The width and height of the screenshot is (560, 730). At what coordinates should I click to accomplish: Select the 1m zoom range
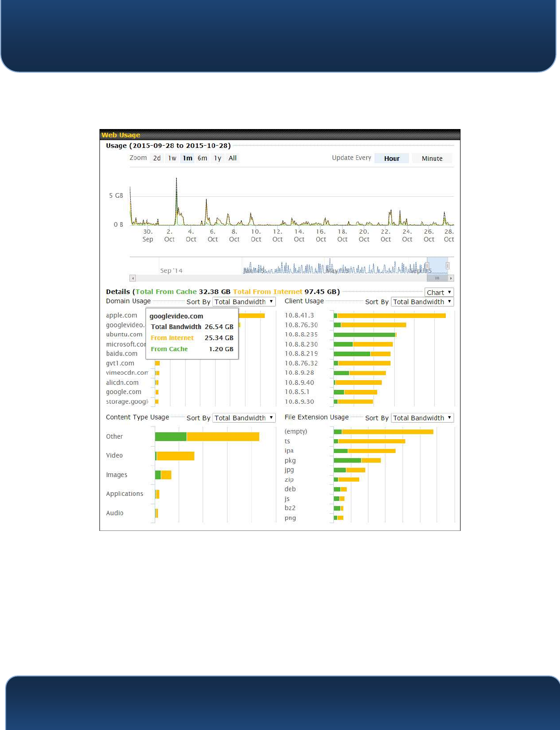187,158
